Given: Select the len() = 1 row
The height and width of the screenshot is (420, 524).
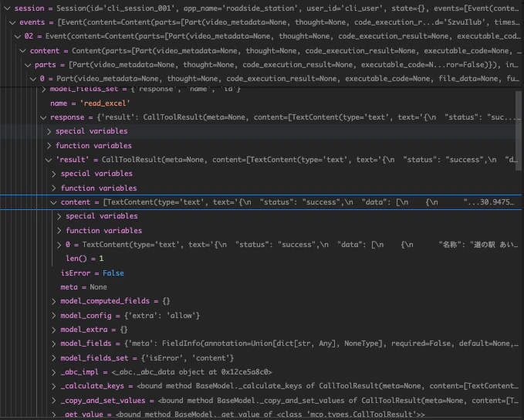Looking at the screenshot, I should [261, 259].
